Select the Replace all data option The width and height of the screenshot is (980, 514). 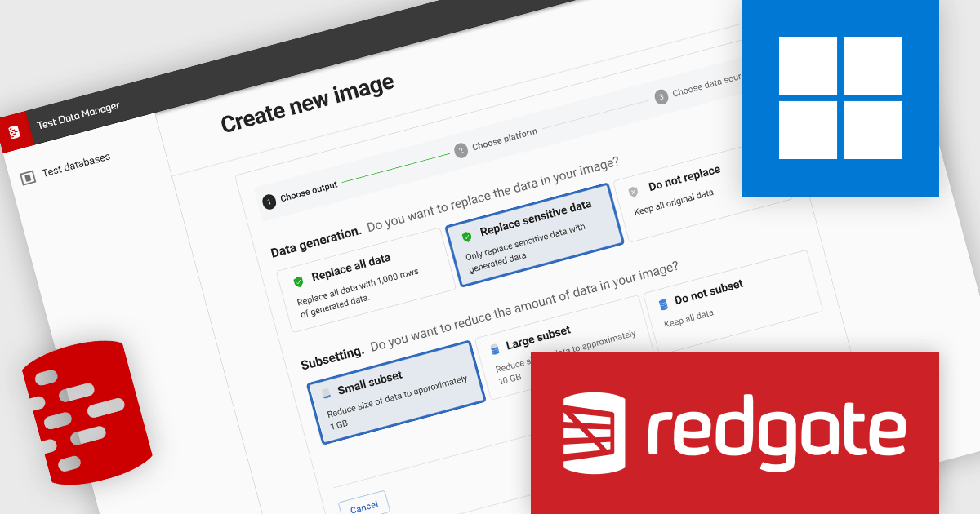pos(366,280)
